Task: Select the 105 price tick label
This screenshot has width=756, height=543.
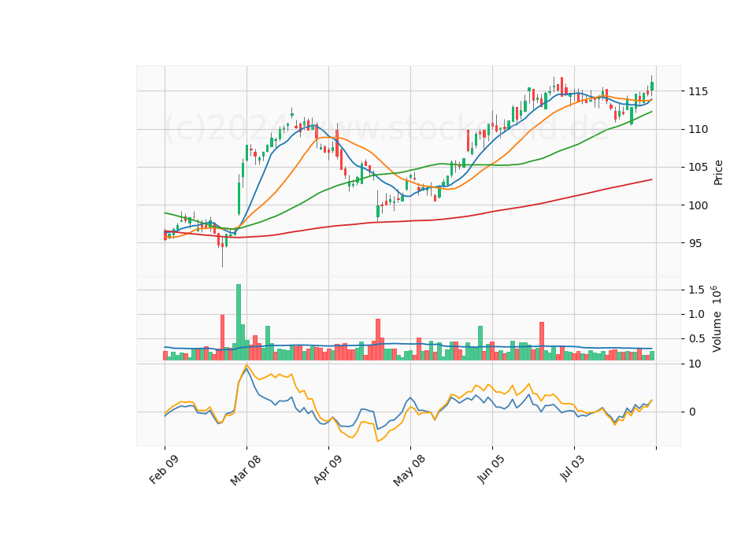Action: [x=699, y=167]
